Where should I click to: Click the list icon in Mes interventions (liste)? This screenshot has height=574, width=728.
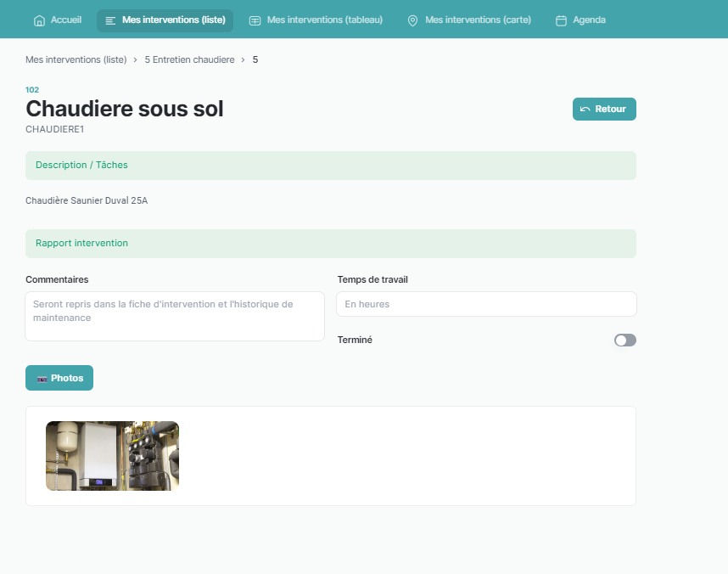pyautogui.click(x=110, y=20)
